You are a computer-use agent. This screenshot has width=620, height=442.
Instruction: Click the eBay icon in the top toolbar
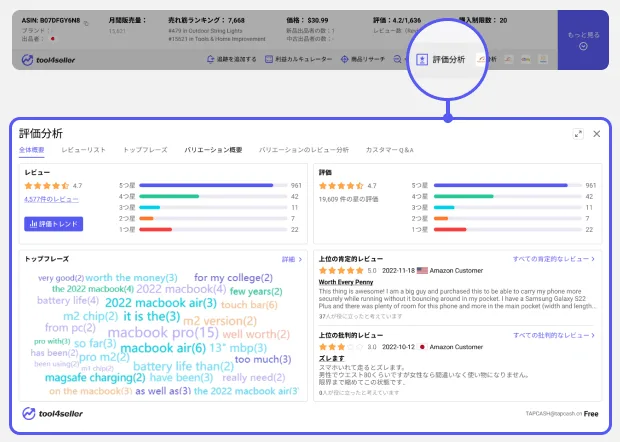tap(525, 59)
